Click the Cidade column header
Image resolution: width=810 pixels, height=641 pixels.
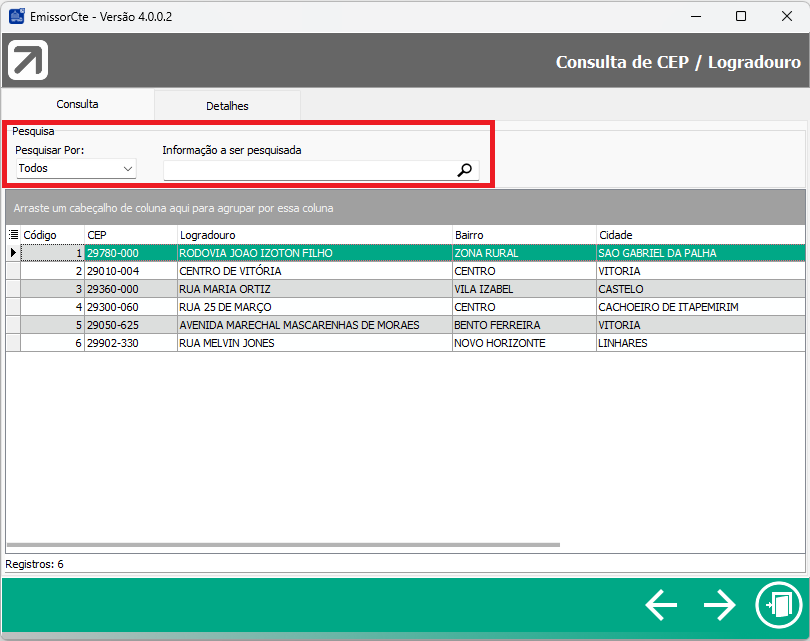point(700,235)
